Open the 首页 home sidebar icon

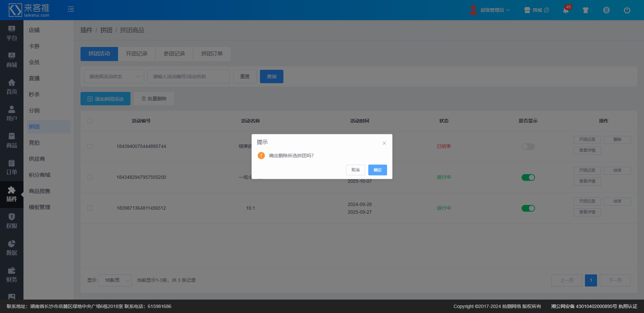click(12, 87)
